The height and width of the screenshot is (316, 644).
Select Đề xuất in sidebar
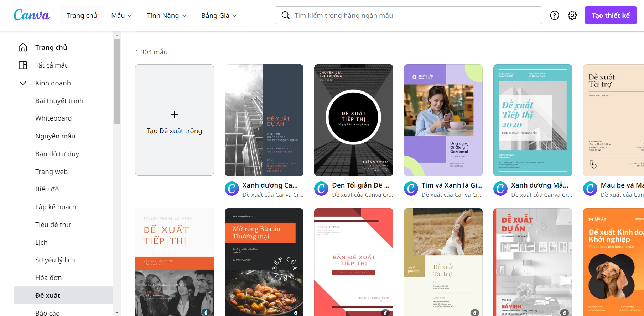(63, 295)
